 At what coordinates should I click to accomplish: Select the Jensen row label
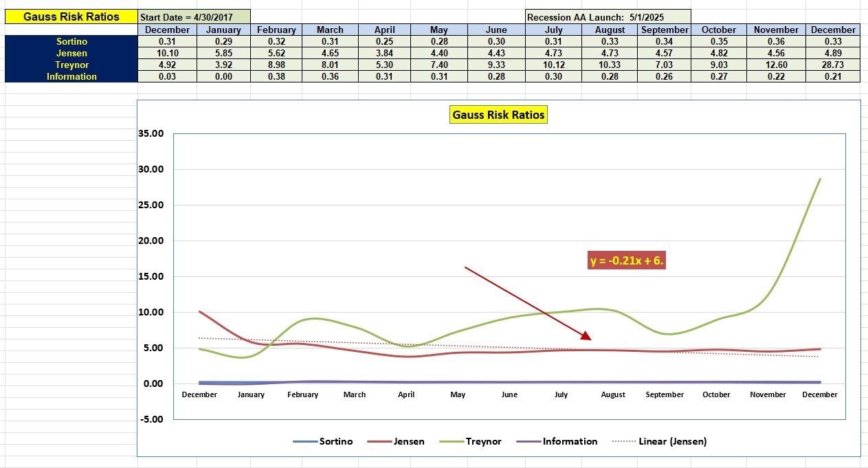71,53
